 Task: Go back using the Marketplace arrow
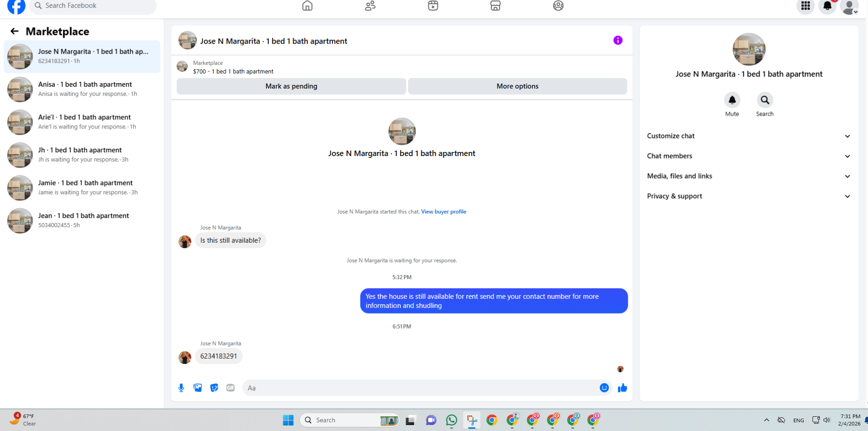pos(15,31)
